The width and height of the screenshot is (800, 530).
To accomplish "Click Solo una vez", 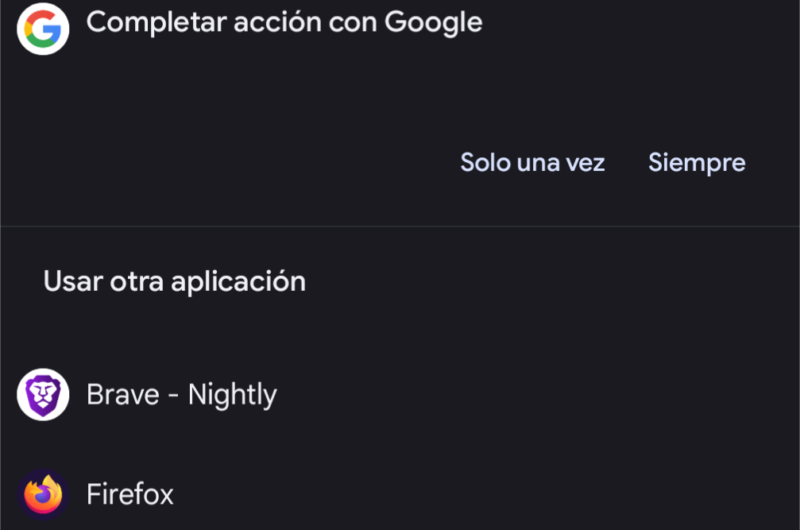I will [532, 163].
